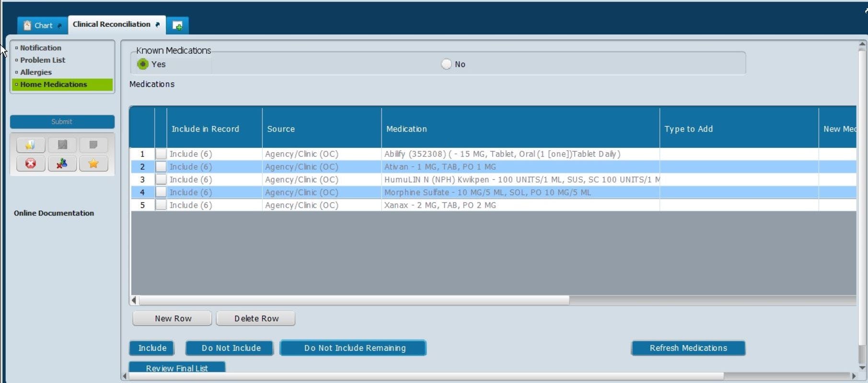Click the red X cancel icon button
868x383 pixels.
(31, 164)
